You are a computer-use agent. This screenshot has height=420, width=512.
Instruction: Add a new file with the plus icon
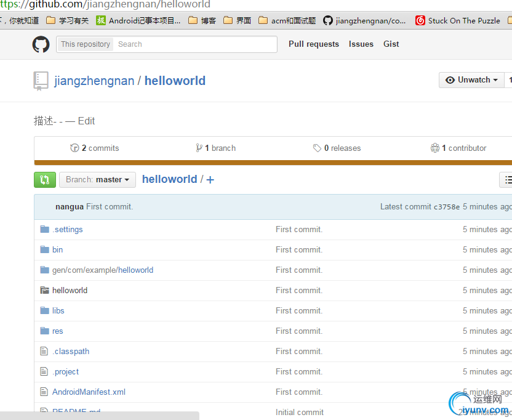(x=210, y=179)
